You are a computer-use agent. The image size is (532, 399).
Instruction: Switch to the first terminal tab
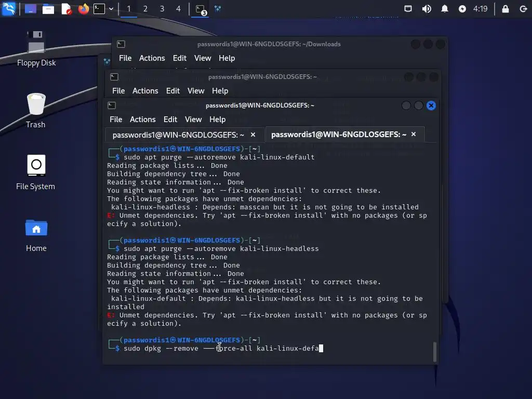tap(178, 135)
